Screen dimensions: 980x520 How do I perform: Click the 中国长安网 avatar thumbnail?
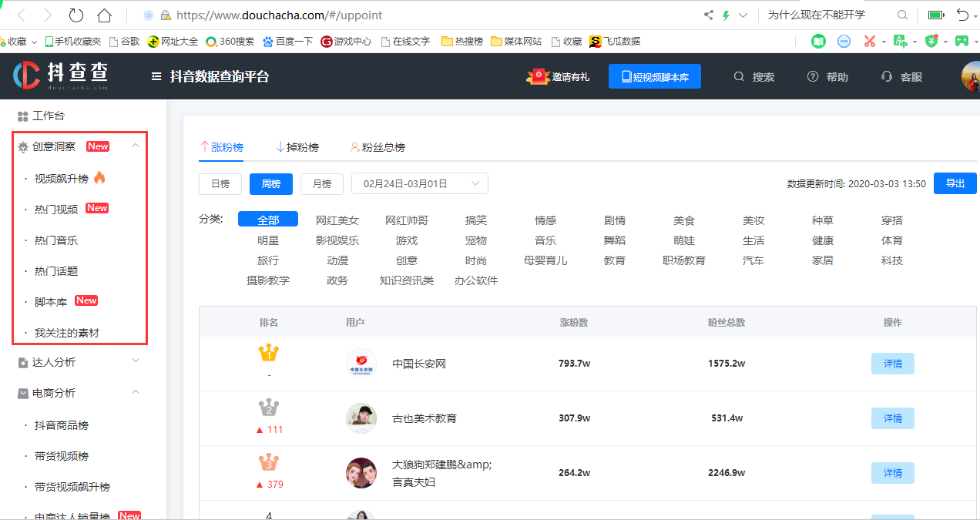click(x=361, y=364)
